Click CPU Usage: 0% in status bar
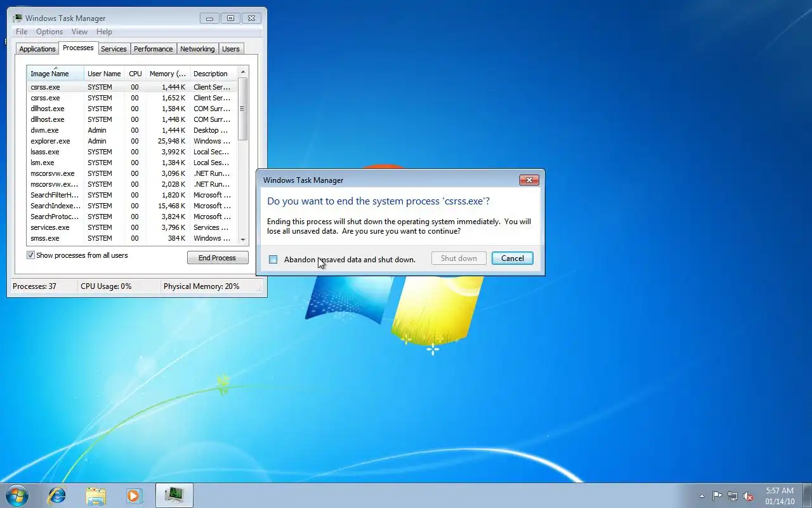This screenshot has width=812, height=508. pos(106,286)
